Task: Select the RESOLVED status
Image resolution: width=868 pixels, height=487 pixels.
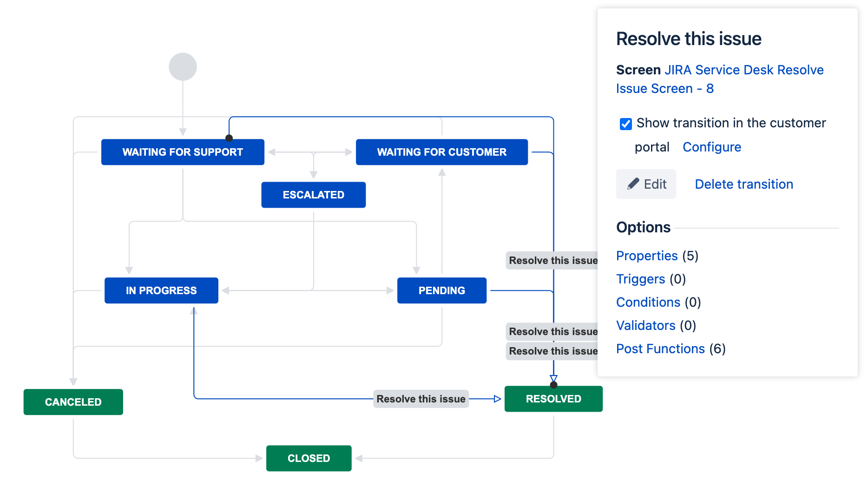Action: [x=553, y=398]
